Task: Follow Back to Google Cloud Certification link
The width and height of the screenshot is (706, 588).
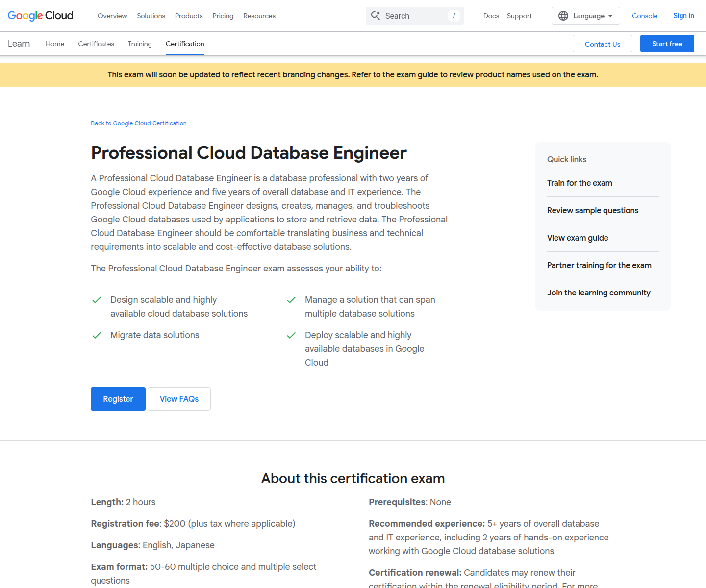Action: point(139,123)
